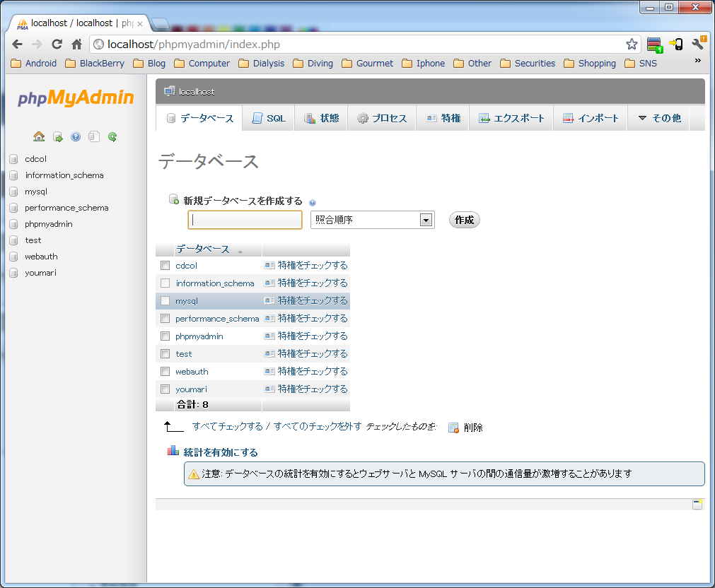Click server icon in localhost breadcrumb
The image size is (715, 588).
point(170,91)
